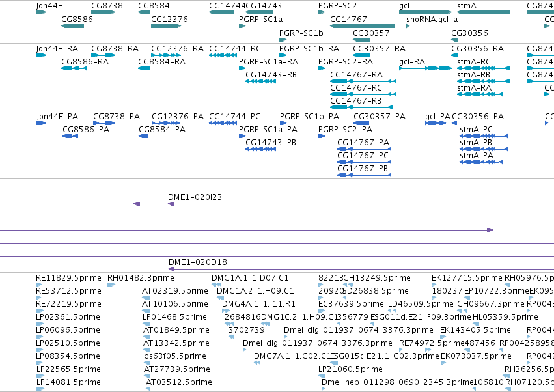Select the DMG1A.1_1.D07.C1 EST

point(217,285)
